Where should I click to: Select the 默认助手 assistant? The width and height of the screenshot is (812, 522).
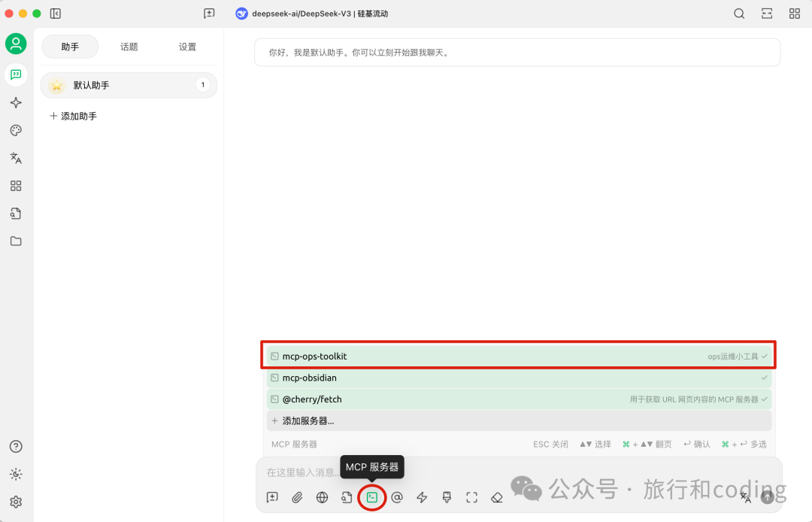(x=129, y=85)
